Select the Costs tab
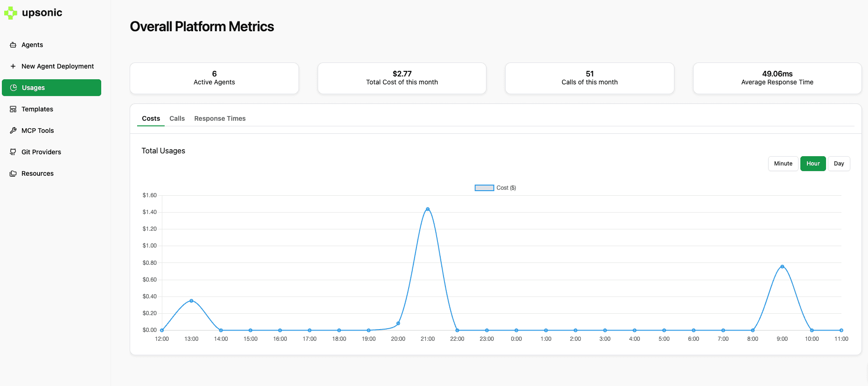Image resolution: width=868 pixels, height=386 pixels. [151, 118]
